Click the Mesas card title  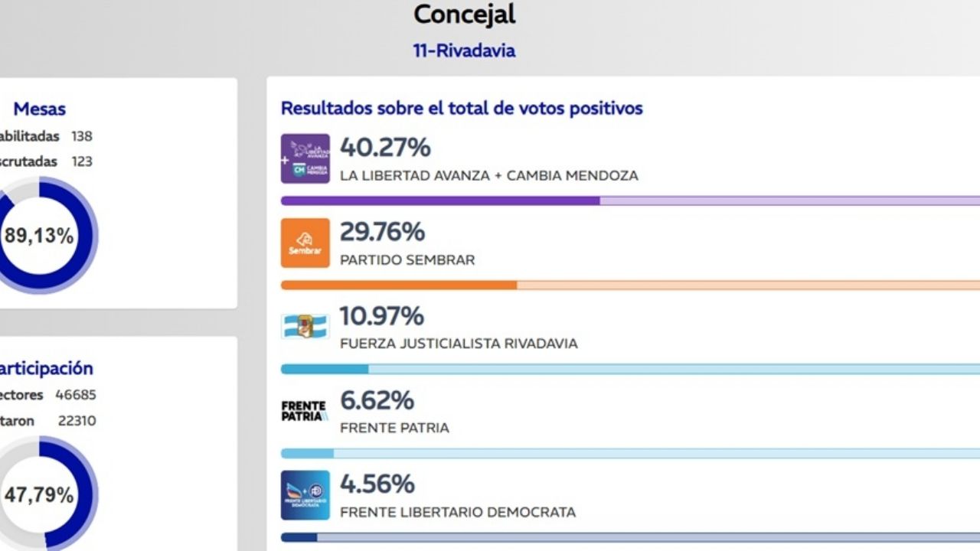tap(40, 109)
